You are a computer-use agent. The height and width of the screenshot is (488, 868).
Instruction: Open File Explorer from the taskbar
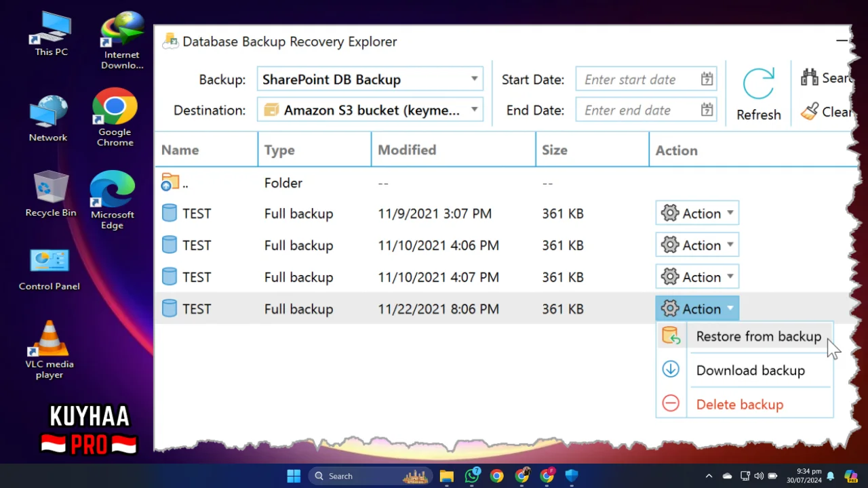coord(446,476)
